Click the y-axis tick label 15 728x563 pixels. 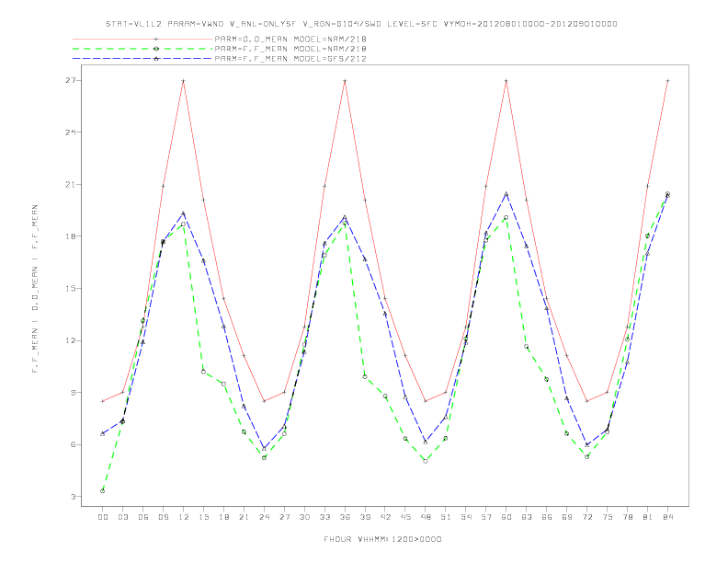tap(70, 289)
